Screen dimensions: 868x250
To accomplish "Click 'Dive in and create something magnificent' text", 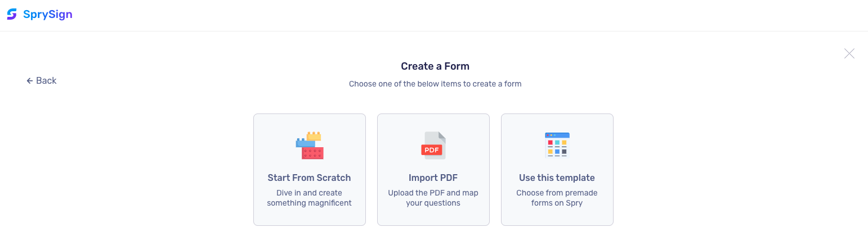I will point(310,198).
